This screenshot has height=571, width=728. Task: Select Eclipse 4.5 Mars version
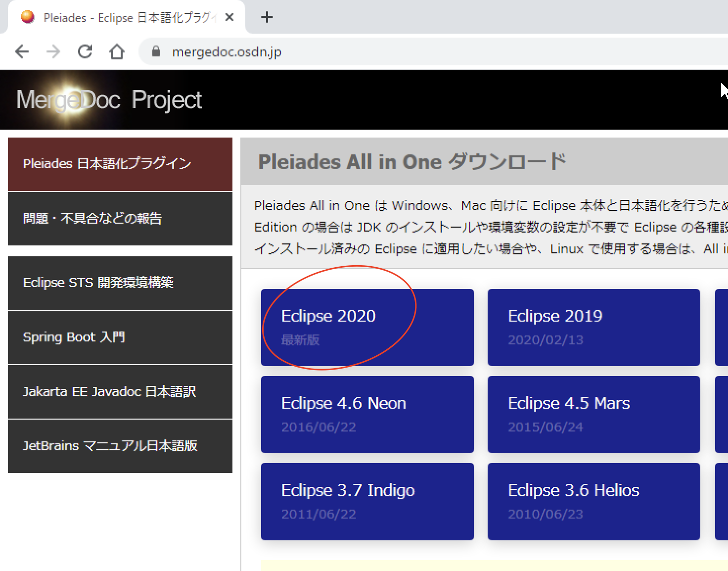(593, 414)
